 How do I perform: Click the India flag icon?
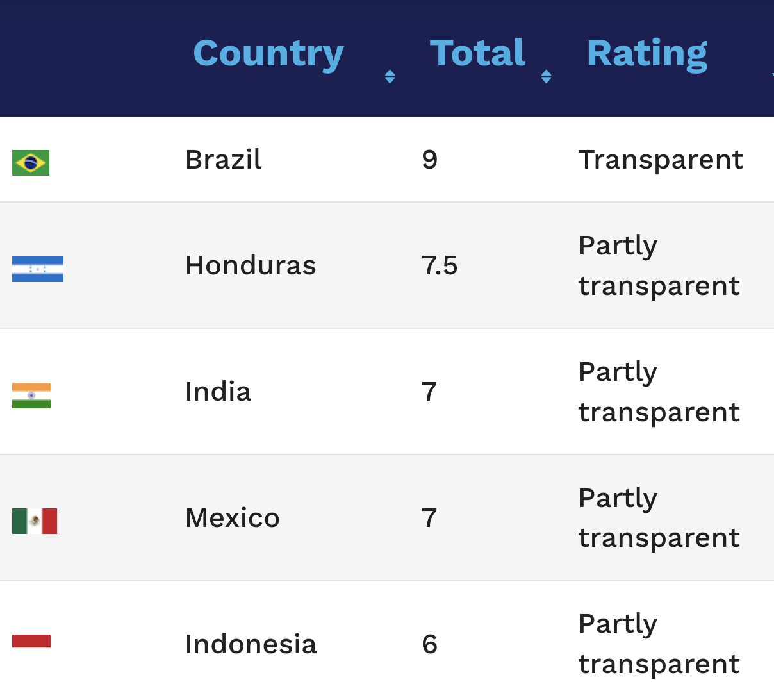(x=31, y=396)
